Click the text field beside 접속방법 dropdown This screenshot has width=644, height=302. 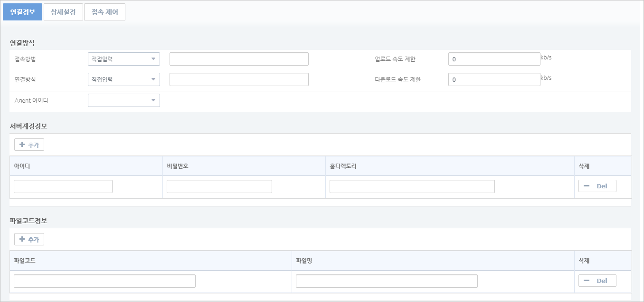pos(239,59)
